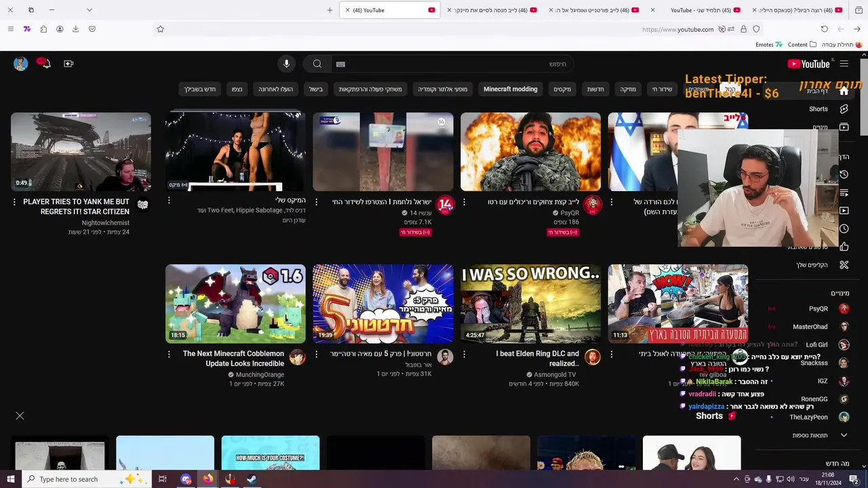Screen dimensions: 868x488
Task: Play the "I WAS SO WRONG.." video thumbnail
Action: click(x=530, y=304)
